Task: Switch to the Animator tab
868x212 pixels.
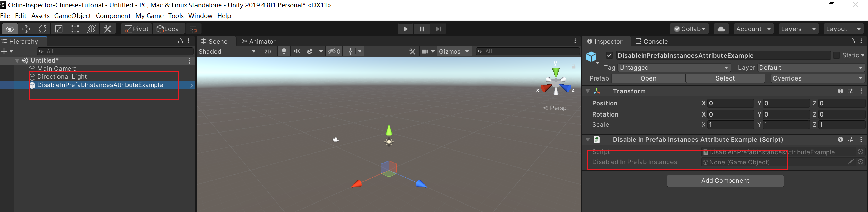Action: click(258, 41)
